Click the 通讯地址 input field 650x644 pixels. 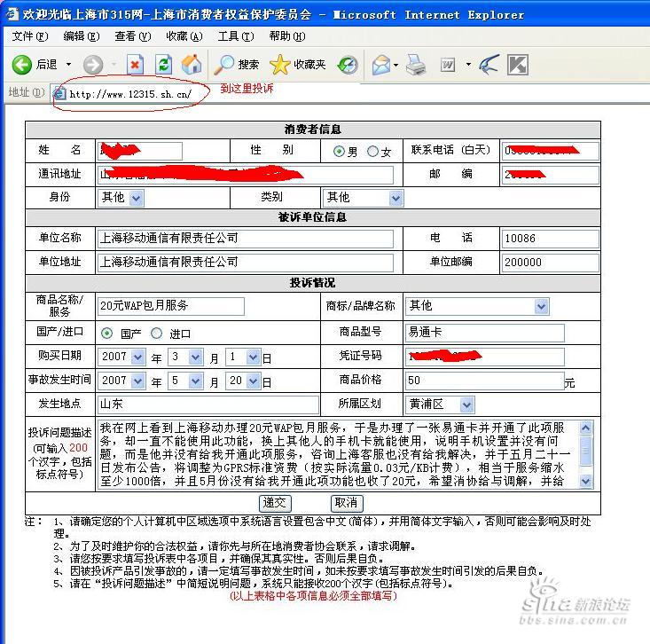pyautogui.click(x=245, y=175)
